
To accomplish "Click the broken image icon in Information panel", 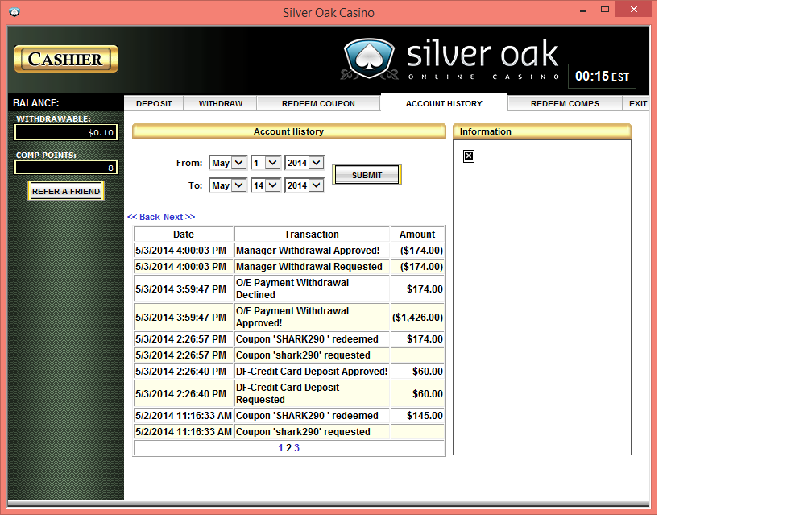I will pyautogui.click(x=469, y=156).
